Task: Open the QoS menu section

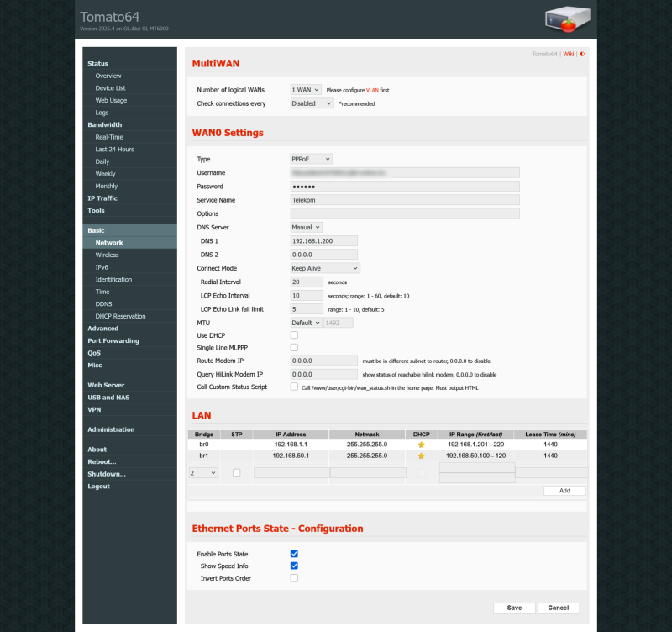Action: pos(94,353)
